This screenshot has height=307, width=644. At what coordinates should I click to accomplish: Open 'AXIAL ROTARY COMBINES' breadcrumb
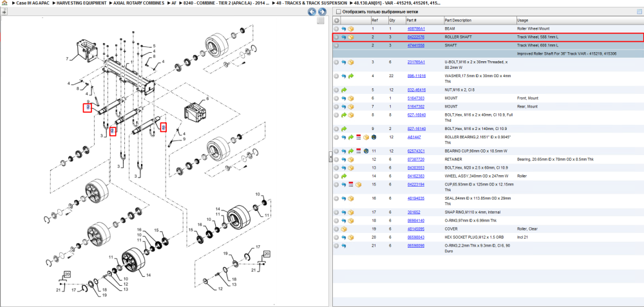(138, 3)
